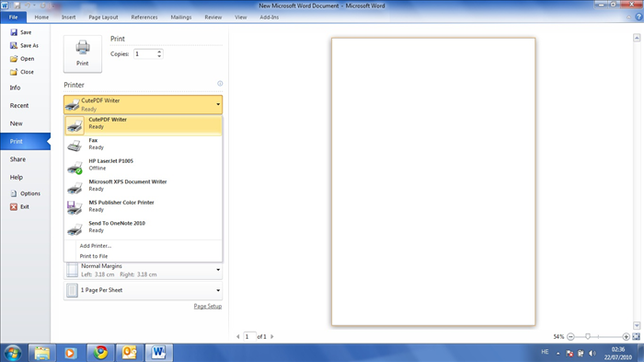Click the Copies number field
644x362 pixels.
tap(145, 54)
